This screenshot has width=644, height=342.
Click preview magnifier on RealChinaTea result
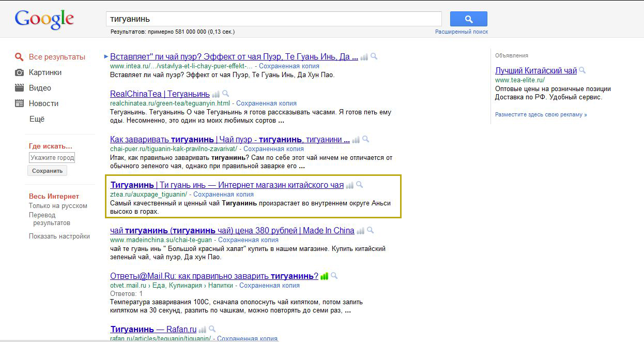225,94
